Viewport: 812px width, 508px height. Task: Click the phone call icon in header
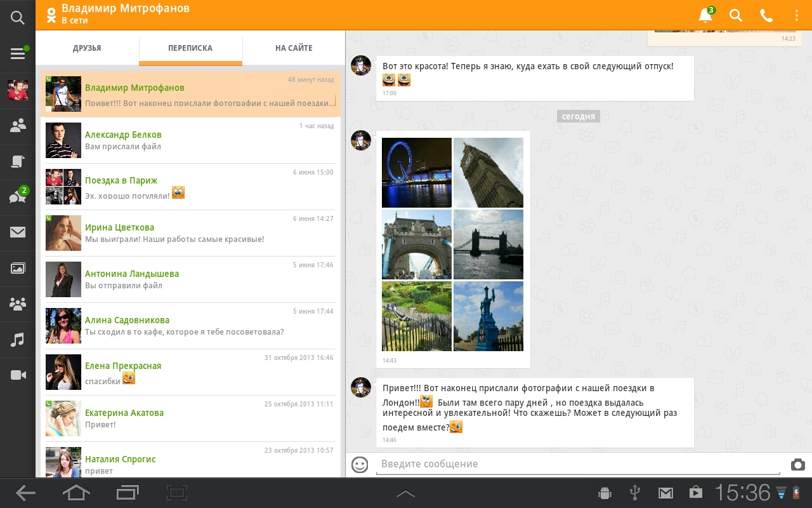point(766,15)
